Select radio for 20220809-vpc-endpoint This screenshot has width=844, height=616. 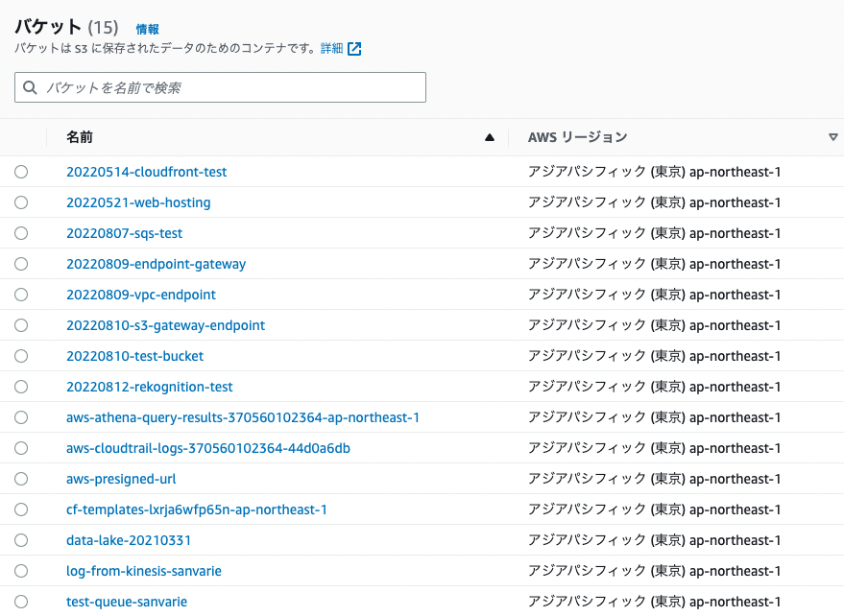tap(21, 295)
